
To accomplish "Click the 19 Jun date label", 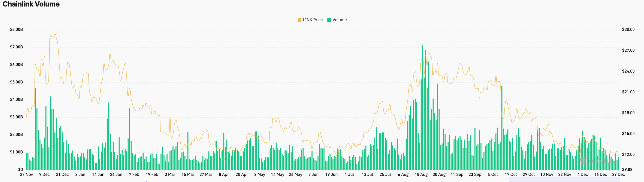I will [x=332, y=174].
